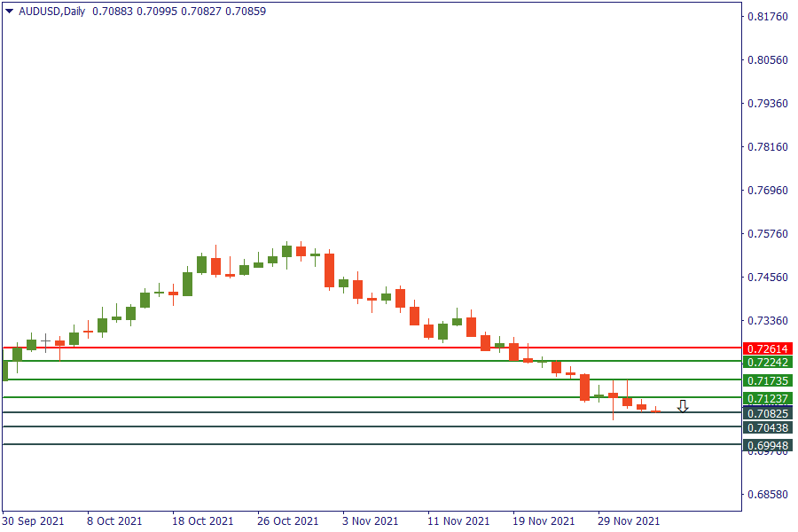Click the down arrow marker near 0.70825
798x532 pixels.
click(x=683, y=406)
